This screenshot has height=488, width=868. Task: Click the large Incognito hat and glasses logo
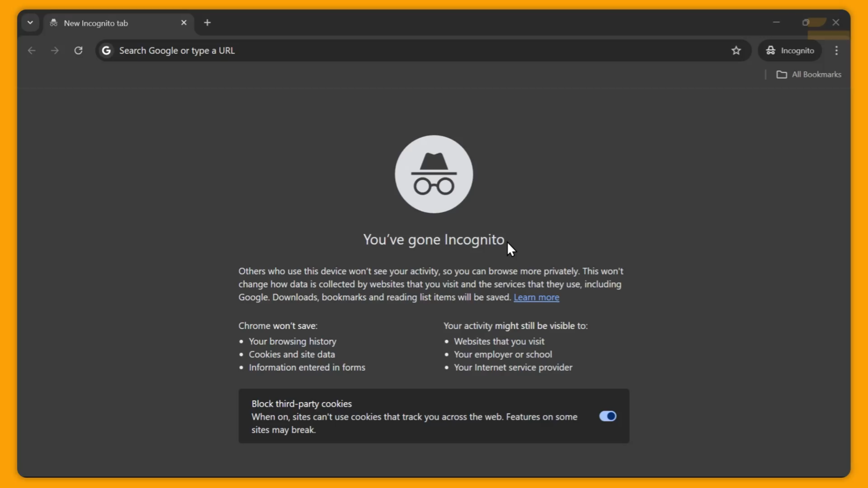(x=434, y=174)
